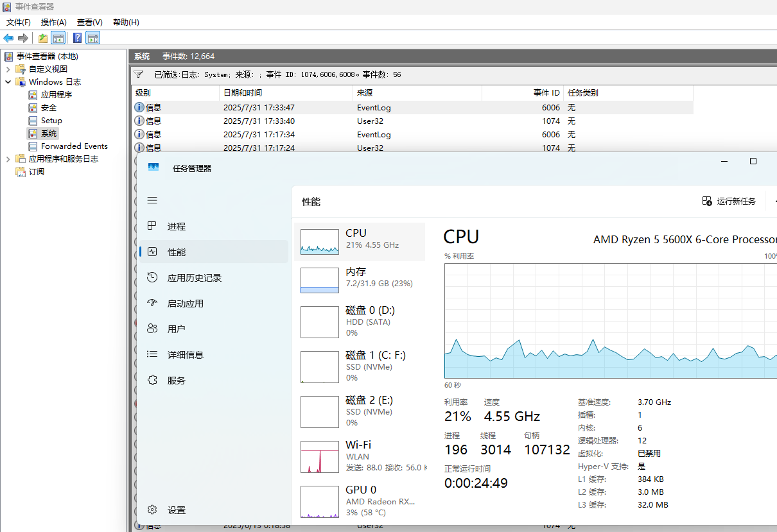This screenshot has width=777, height=532.
Task: Sort events by 任务类别 column header
Action: (x=628, y=93)
